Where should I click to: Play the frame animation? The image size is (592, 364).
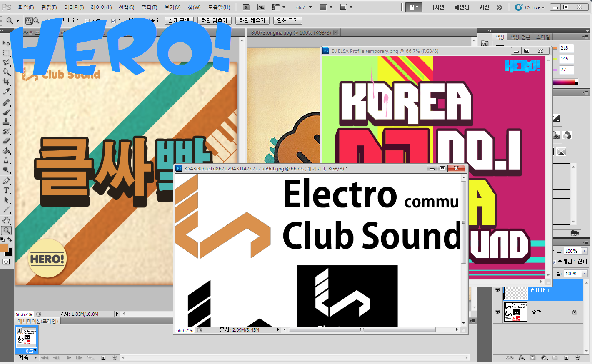coord(69,358)
